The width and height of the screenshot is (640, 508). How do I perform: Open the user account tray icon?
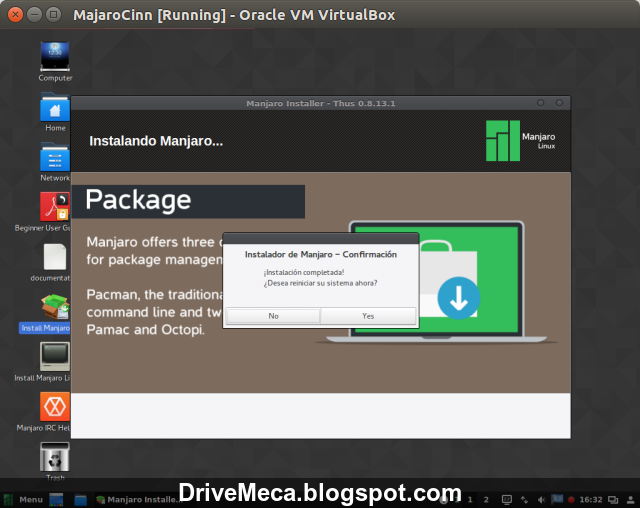pos(631,500)
